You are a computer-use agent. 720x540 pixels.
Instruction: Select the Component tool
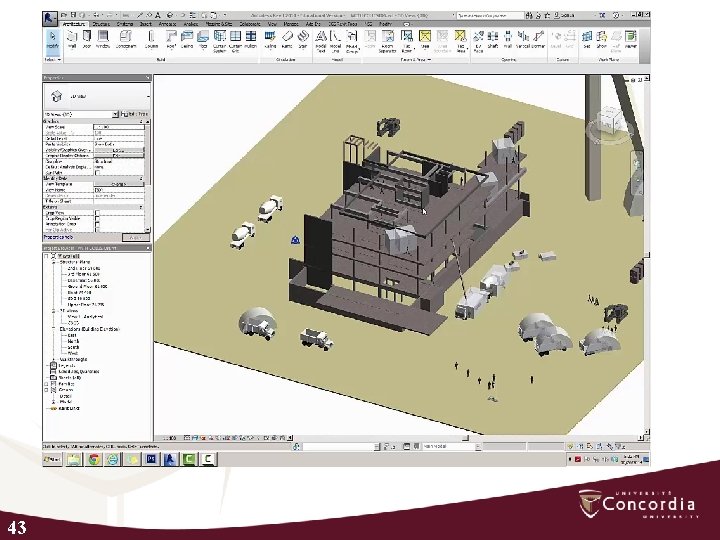point(125,39)
